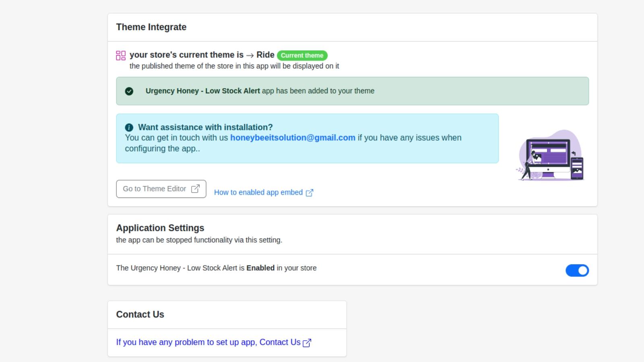The image size is (644, 362).
Task: Click 'app has been added to your theme' message
Action: point(318,91)
